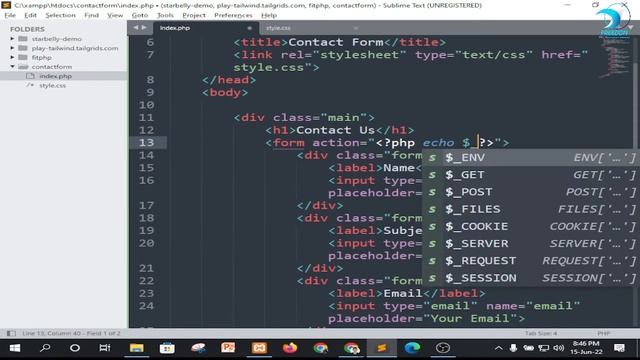Change PHP syntax in status bar

click(603, 333)
